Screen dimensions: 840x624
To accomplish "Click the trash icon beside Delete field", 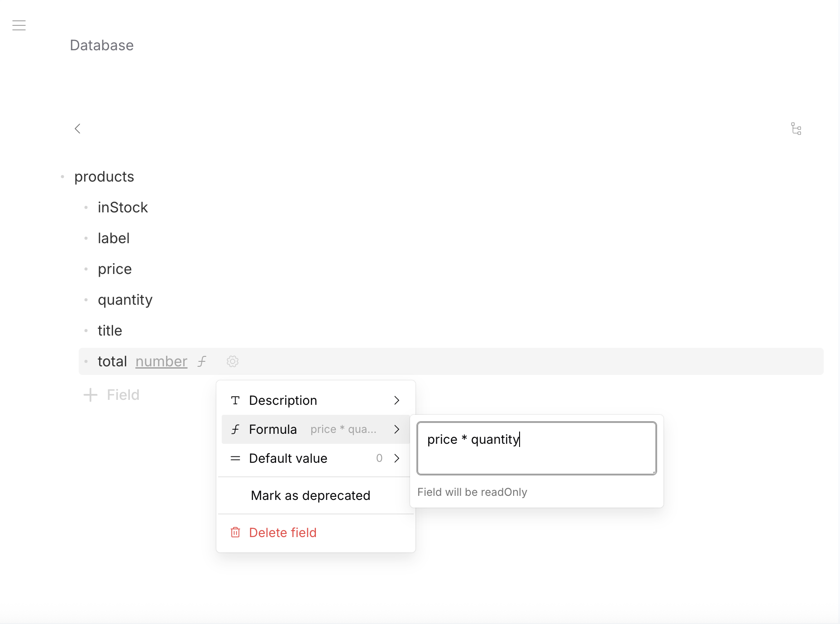I will pos(235,533).
